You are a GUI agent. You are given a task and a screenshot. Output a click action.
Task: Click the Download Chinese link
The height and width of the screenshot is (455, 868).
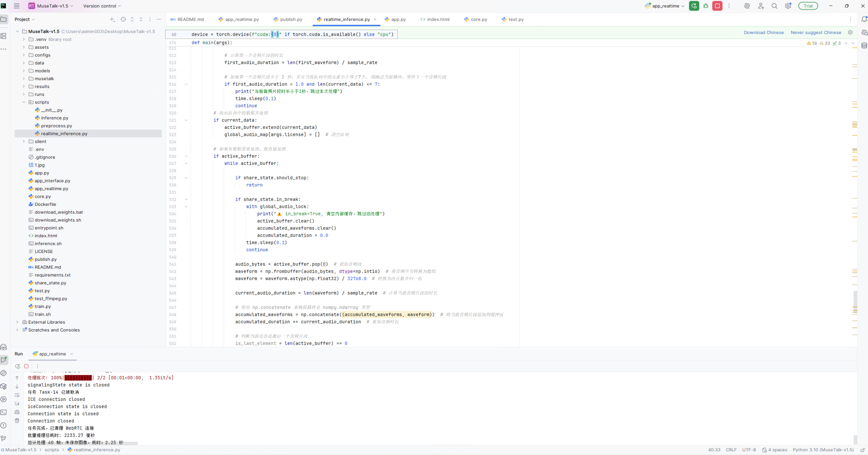click(763, 33)
